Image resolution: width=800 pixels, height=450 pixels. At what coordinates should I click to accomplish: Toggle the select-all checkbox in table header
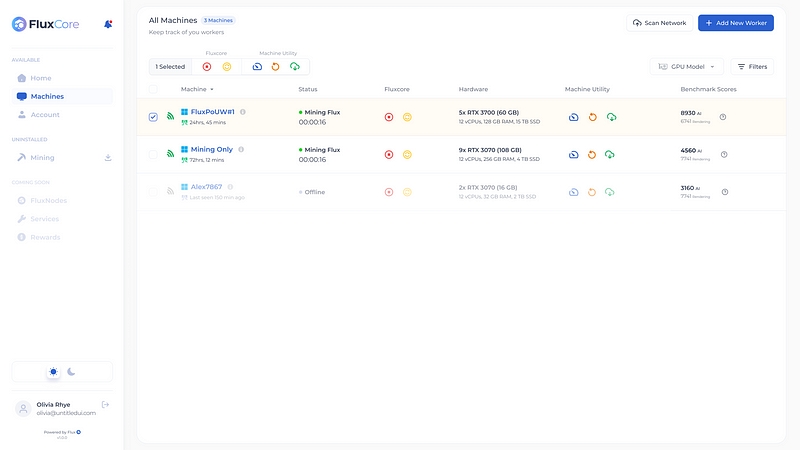[153, 89]
